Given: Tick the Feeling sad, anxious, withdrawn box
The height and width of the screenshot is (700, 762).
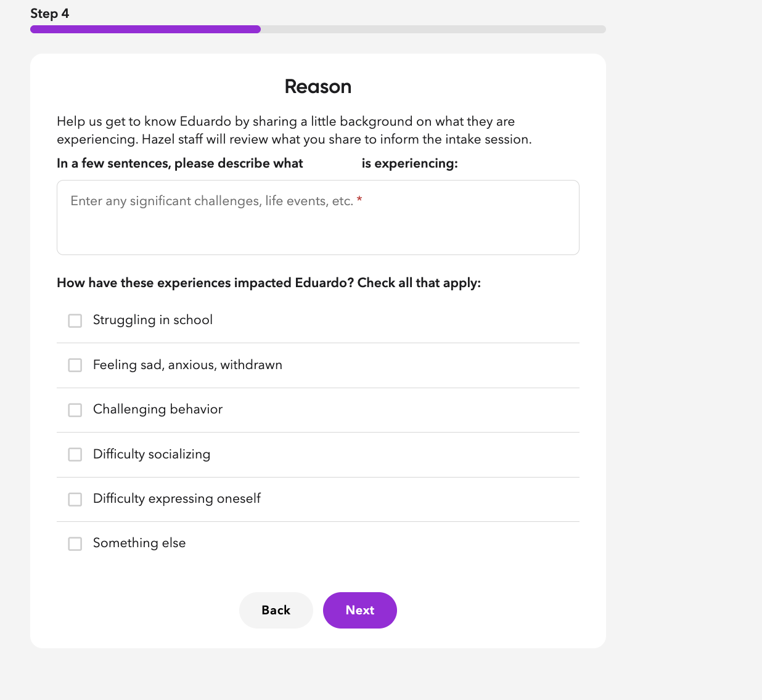Looking at the screenshot, I should pyautogui.click(x=75, y=365).
